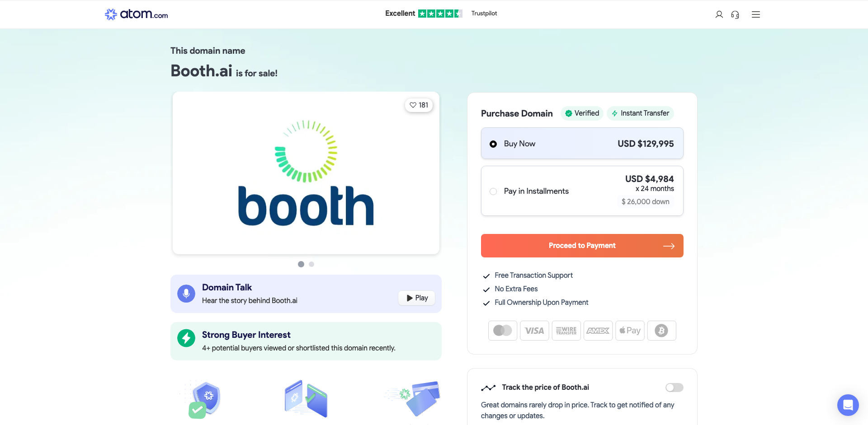Click the Verified badge
The height and width of the screenshot is (425, 868).
[x=582, y=113]
